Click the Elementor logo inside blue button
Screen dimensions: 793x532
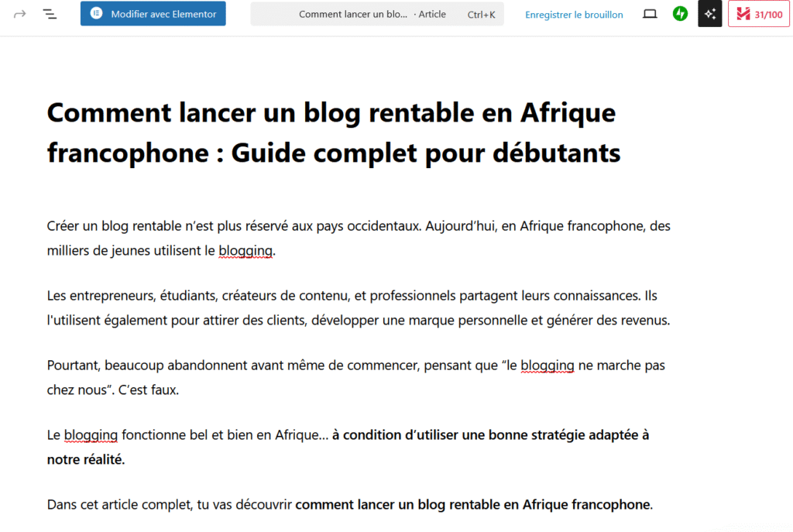(x=96, y=14)
